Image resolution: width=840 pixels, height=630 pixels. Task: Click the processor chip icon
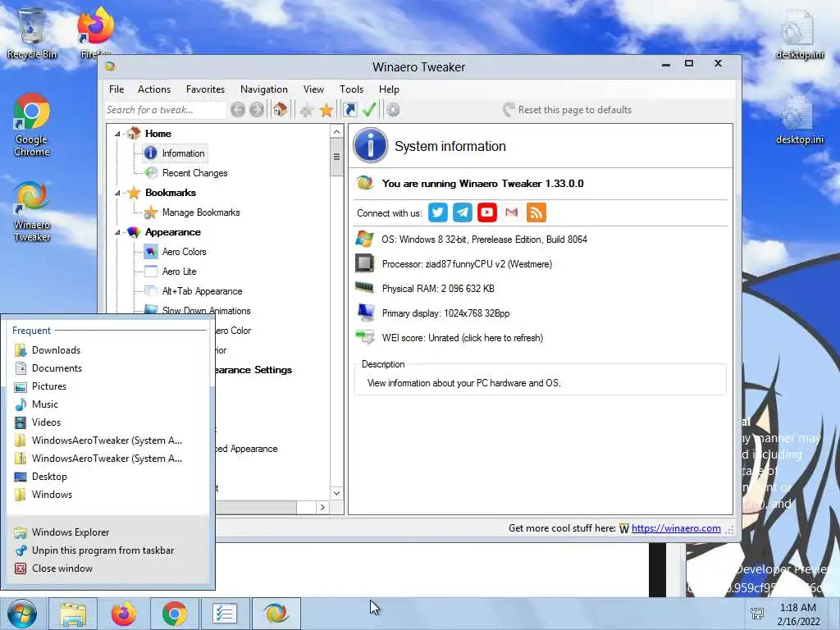365,263
